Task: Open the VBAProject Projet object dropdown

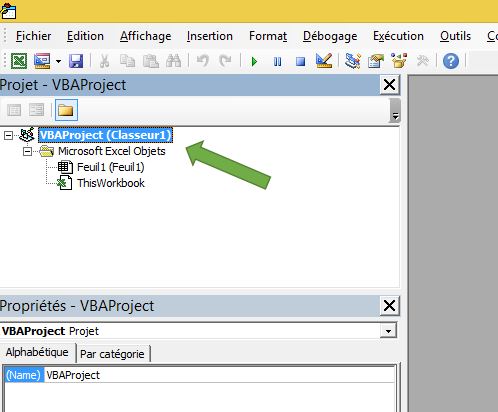Action: (x=388, y=331)
